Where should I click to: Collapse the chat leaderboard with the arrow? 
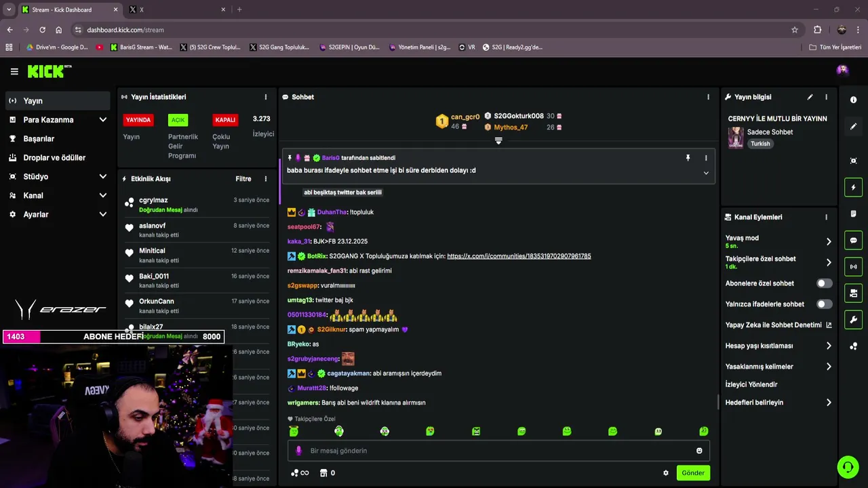click(x=498, y=141)
